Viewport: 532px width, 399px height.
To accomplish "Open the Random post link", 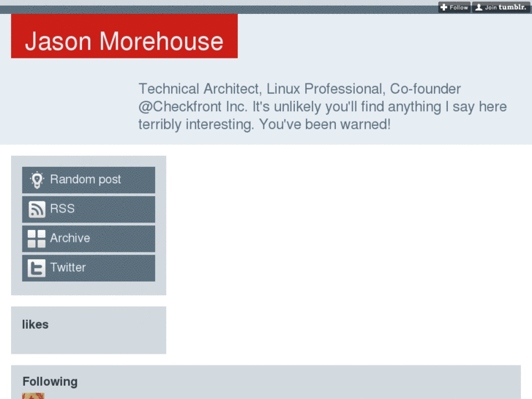I will [89, 179].
